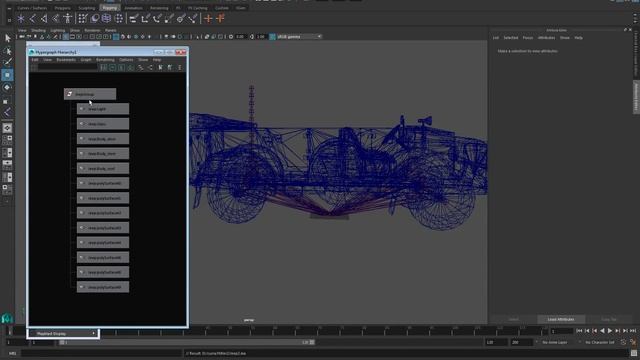
Task: Toggle grid display in viewport toolbar
Action: click(x=66, y=37)
